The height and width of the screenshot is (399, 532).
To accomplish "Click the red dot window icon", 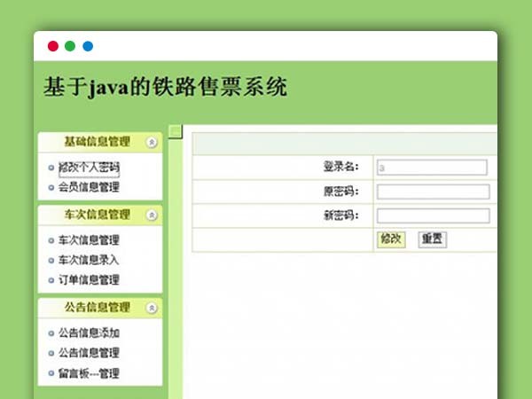I will pos(53,46).
